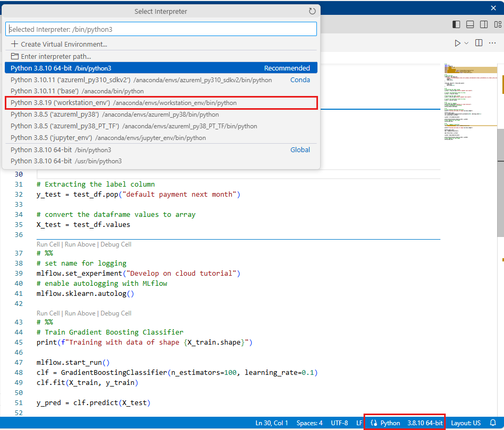504x430 pixels.
Task: Expand the run button dropdown arrow
Action: click(466, 43)
